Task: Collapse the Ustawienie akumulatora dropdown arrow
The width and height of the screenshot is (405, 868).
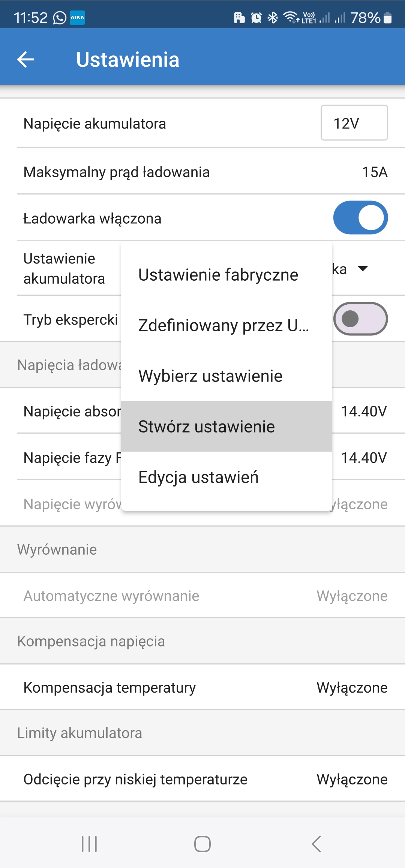Action: (363, 269)
